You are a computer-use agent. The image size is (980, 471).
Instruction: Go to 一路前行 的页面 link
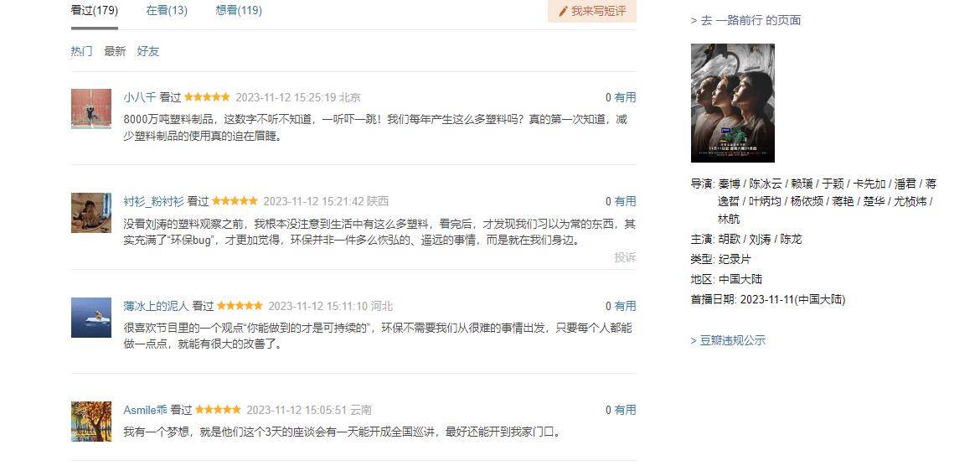click(745, 21)
